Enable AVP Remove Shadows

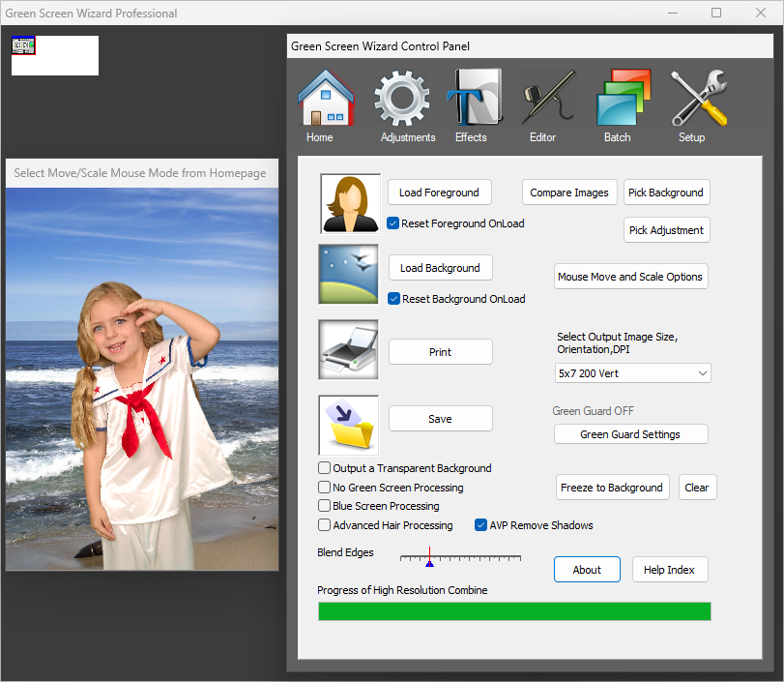(x=480, y=525)
